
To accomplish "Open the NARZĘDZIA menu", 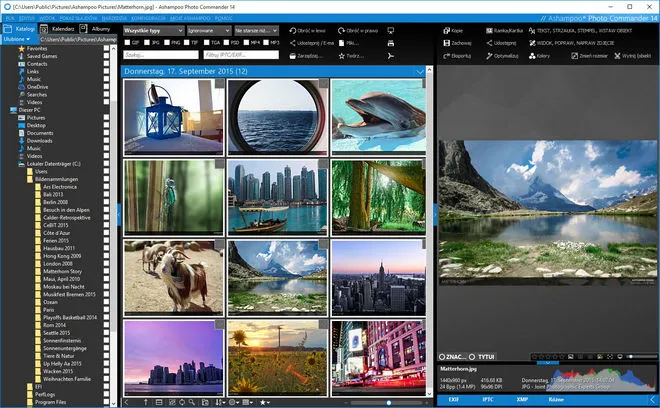I will coord(114,18).
